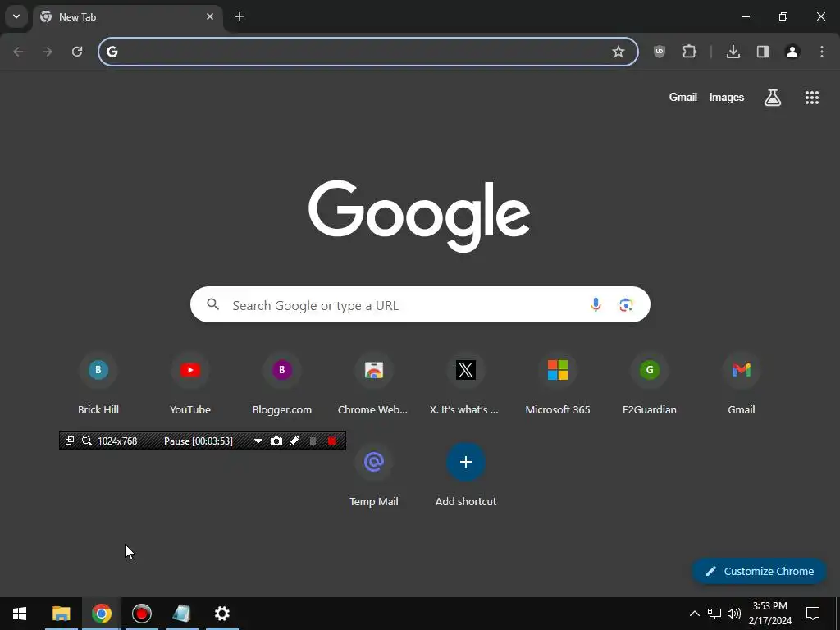This screenshot has height=630, width=840.
Task: Select the recorder pencil draw tool
Action: 294,441
